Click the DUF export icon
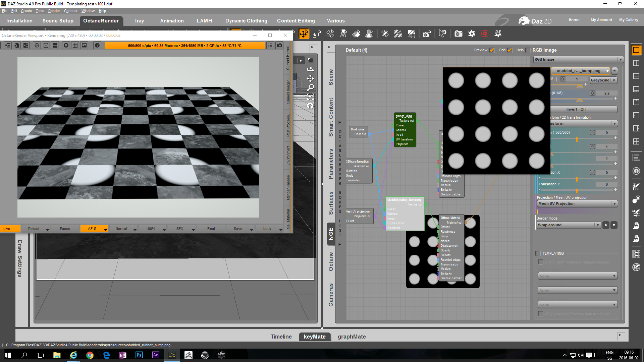The width and height of the screenshot is (644, 362). [x=498, y=34]
